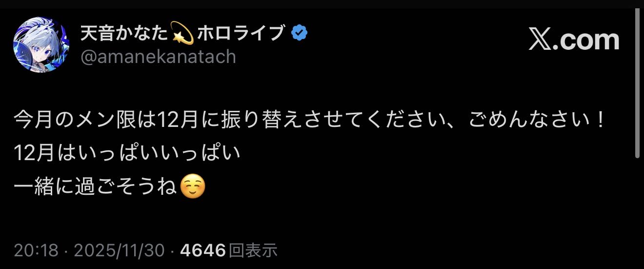Click the smiling face emoji ending the post
644x269 pixels.
coord(192,187)
